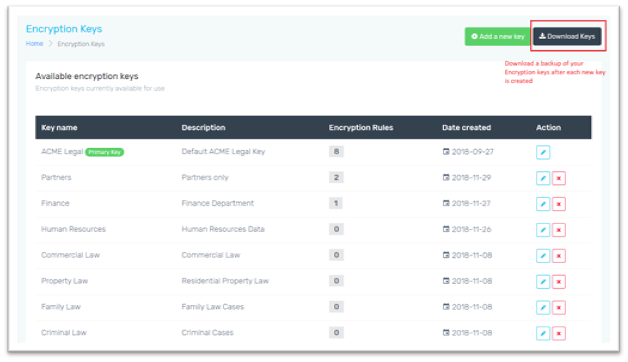Edit the ACME Legal key
The width and height of the screenshot is (628, 362).
tap(543, 152)
